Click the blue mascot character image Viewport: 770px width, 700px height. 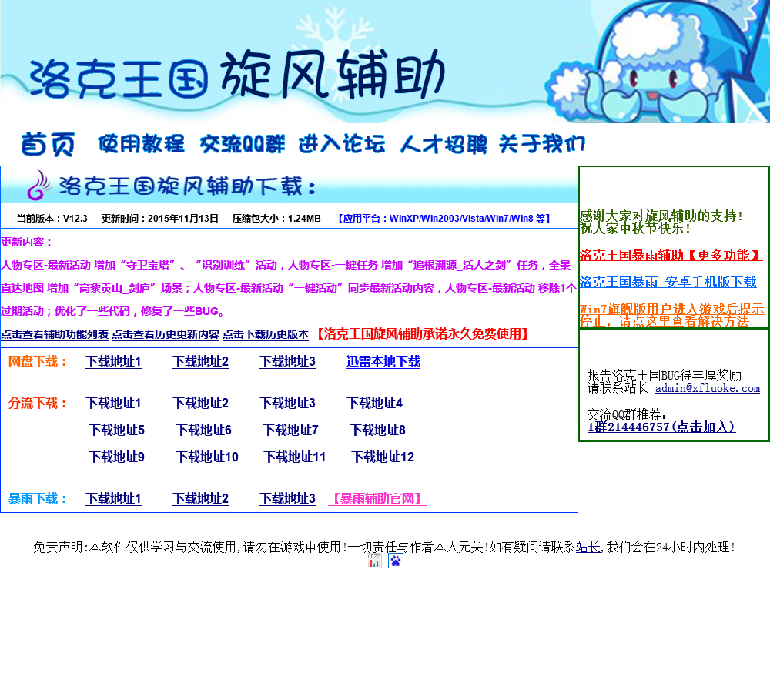tap(658, 62)
